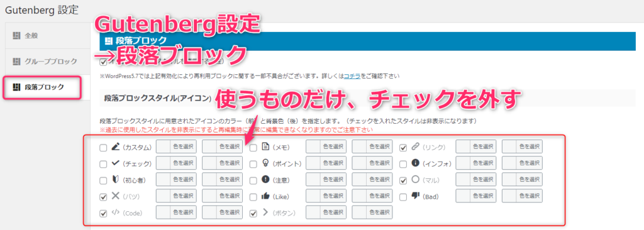The image size is (644, 230).
Task: Click the 段落ブロックスタイル(アイコン) section heading
Action: [x=158, y=99]
